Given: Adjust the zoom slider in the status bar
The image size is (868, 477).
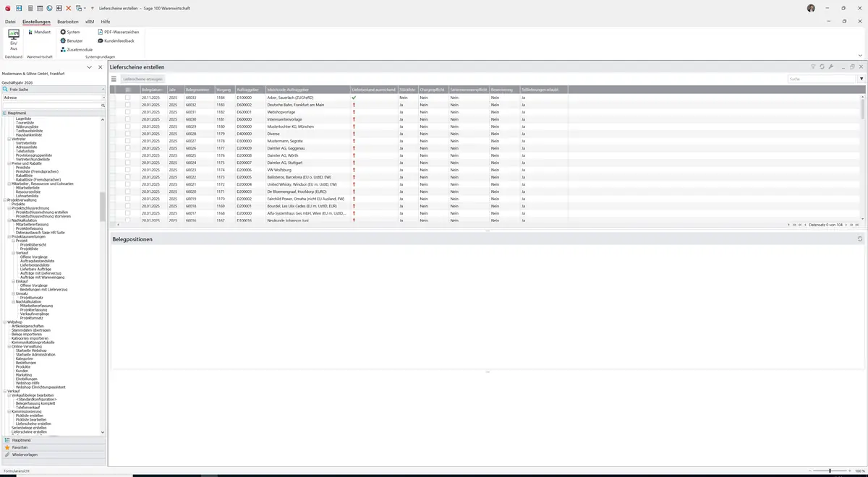Looking at the screenshot, I should pos(830,471).
